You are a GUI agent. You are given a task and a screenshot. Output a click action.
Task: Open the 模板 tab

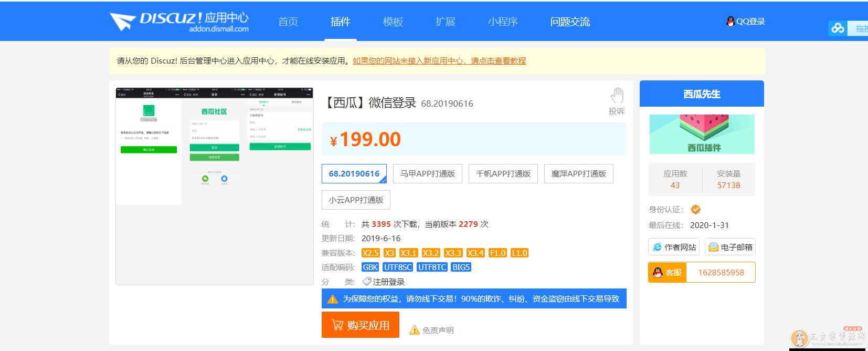(393, 22)
